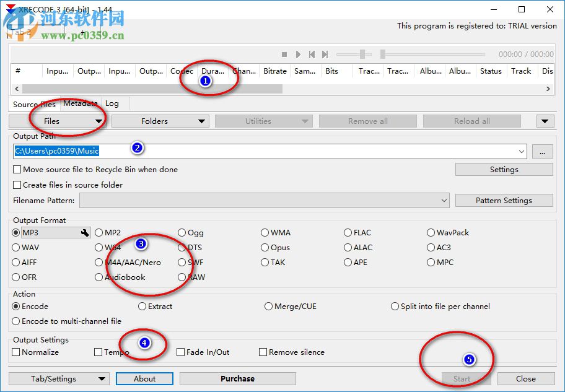Click the Output Path text field
Screen dimensions: 565x392
click(x=270, y=151)
